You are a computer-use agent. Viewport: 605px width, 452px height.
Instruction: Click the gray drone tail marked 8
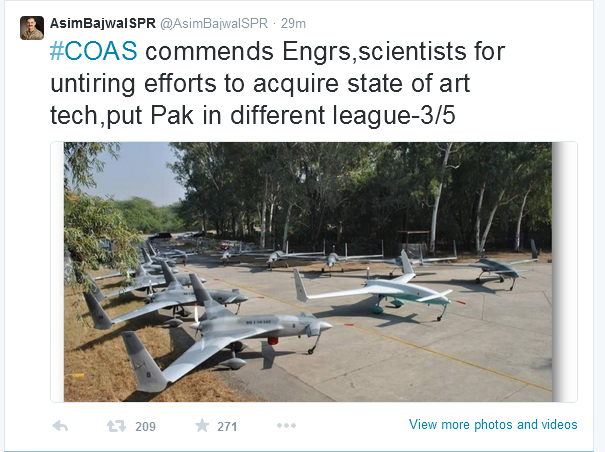144,362
